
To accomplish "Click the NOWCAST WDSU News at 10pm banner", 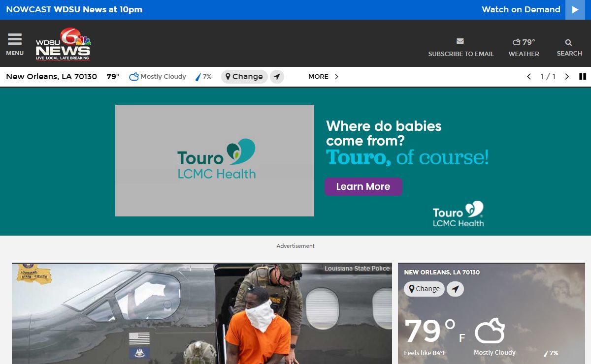I will pyautogui.click(x=74, y=9).
